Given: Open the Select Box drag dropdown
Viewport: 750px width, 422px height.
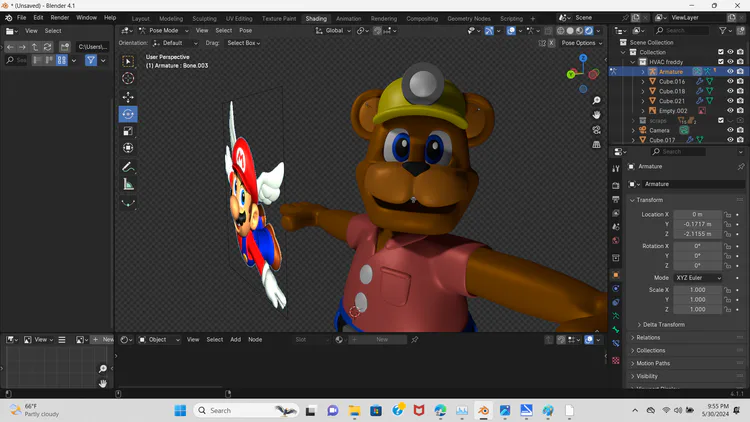Looking at the screenshot, I should tap(243, 43).
